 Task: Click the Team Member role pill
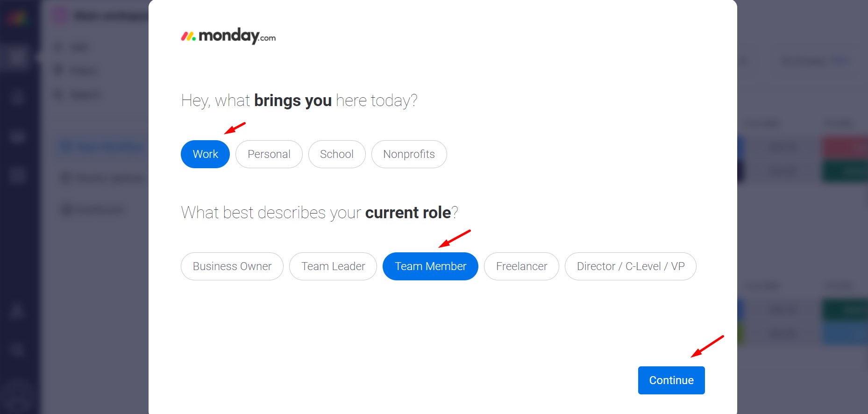(430, 266)
